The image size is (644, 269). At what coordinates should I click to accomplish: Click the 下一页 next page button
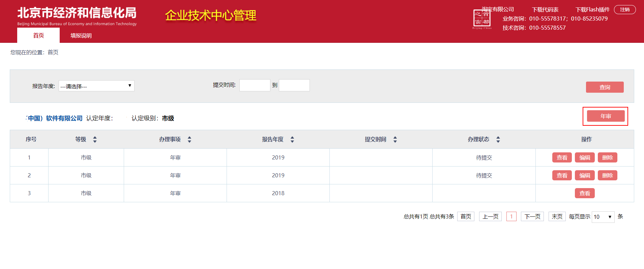point(532,216)
